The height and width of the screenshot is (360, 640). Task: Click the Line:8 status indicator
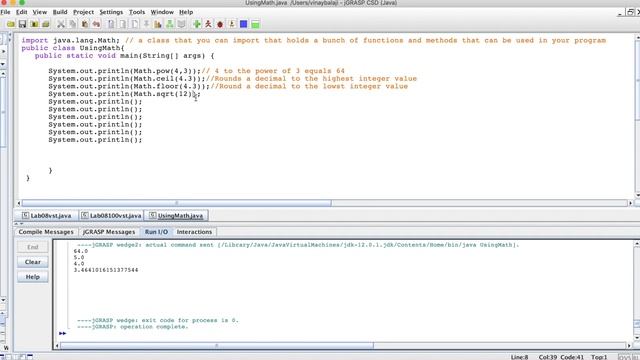coord(519,357)
